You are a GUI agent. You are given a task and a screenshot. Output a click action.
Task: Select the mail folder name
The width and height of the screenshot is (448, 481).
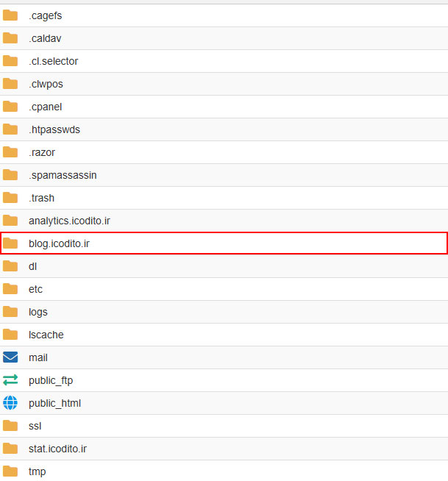pyautogui.click(x=38, y=357)
